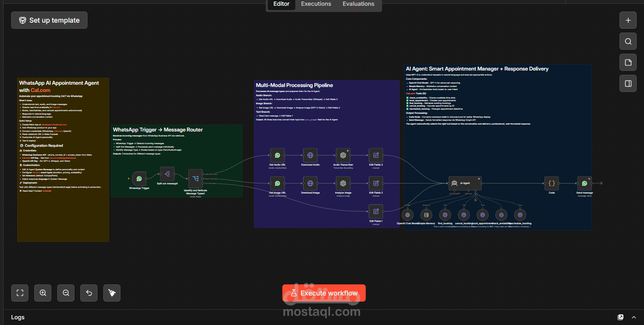
Task: Select the Split out message node
Action: [x=167, y=174]
